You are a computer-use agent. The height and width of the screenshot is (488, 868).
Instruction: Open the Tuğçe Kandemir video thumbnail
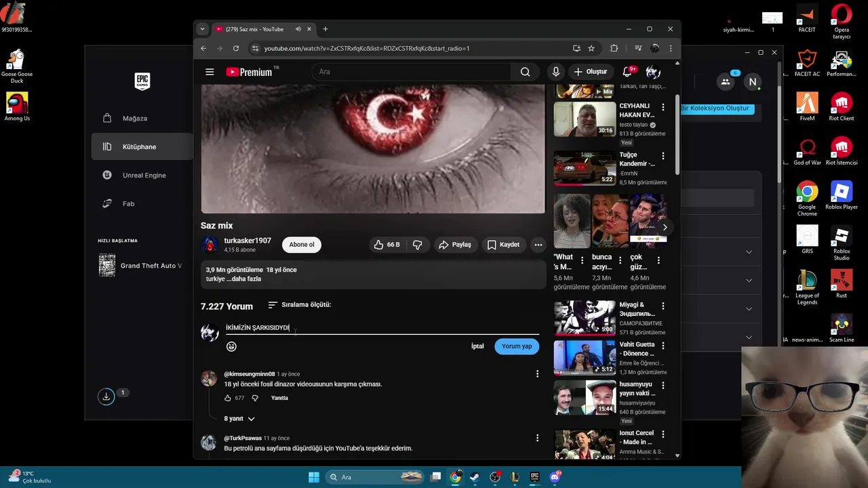click(x=585, y=168)
